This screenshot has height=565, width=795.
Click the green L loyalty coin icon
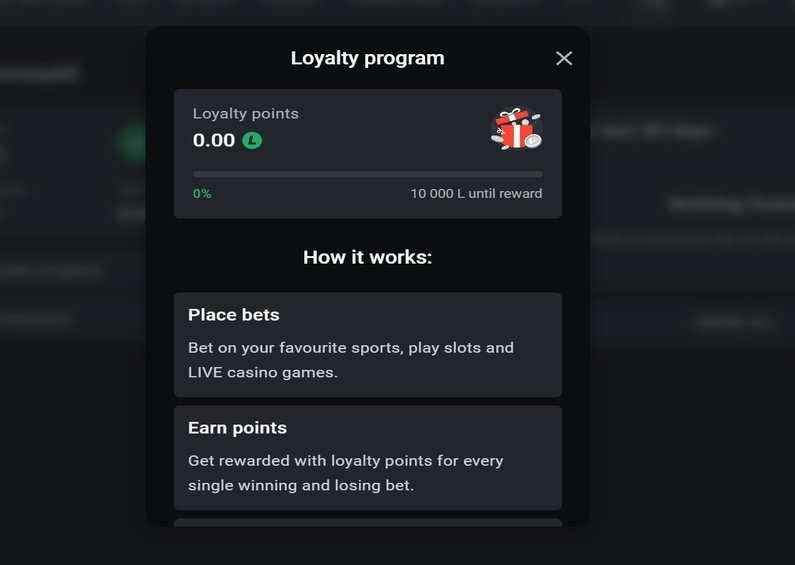(x=252, y=140)
